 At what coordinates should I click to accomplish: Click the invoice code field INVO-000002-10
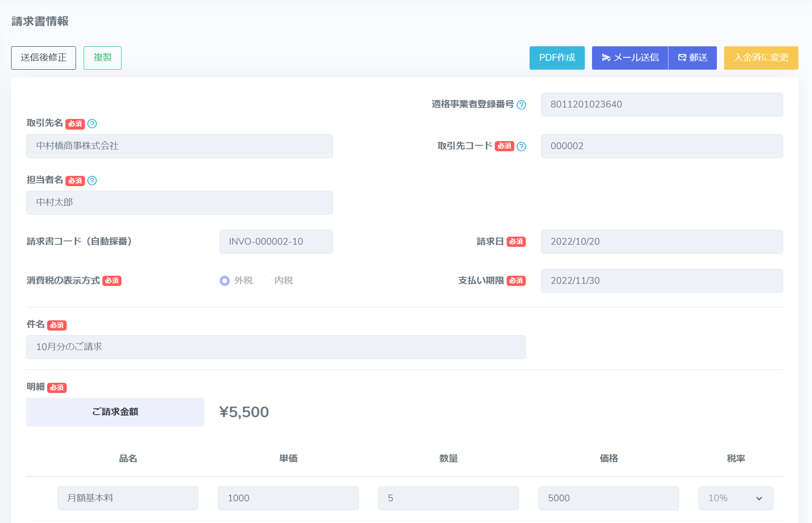coord(276,242)
